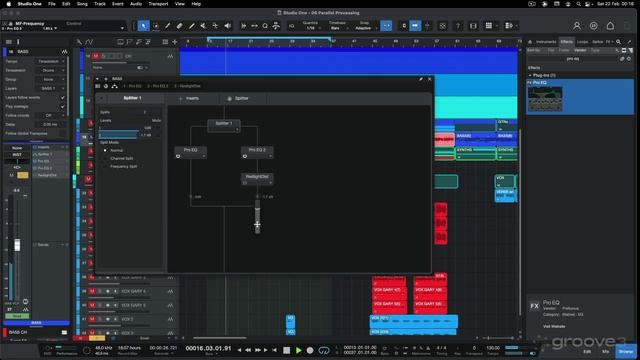This screenshot has height=360, width=640.
Task: Toggle the Loop transport button
Action: (324, 350)
